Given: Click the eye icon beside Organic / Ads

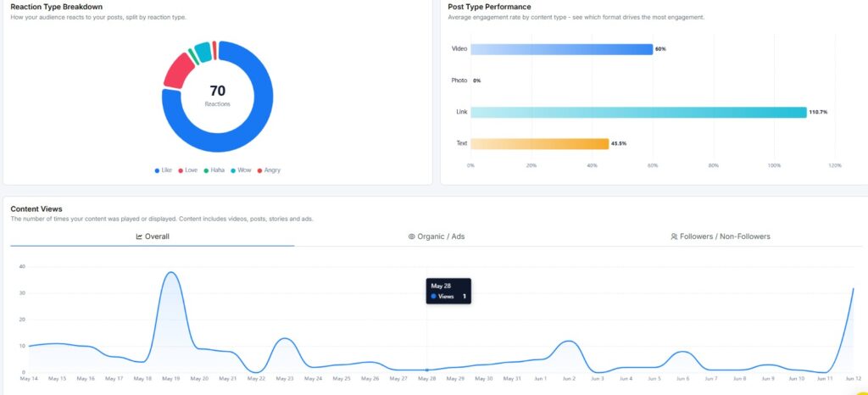Looking at the screenshot, I should (411, 236).
